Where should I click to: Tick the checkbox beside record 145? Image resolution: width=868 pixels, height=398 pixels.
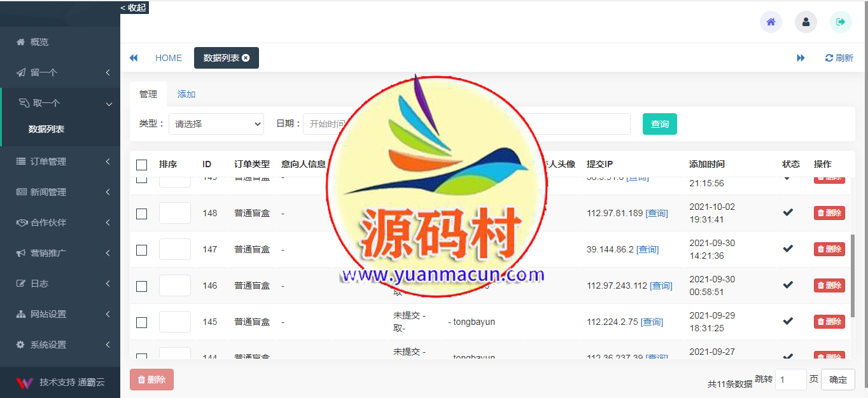142,322
